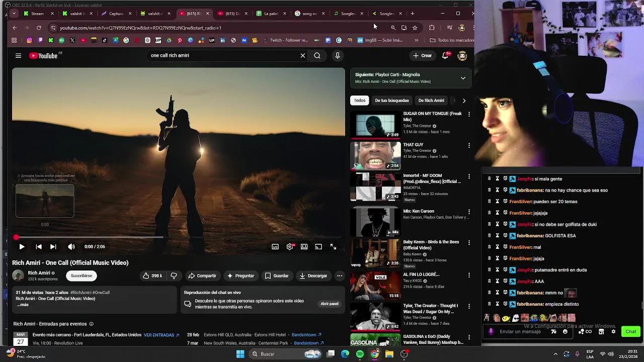Bookmark this page with star icon

pos(415,28)
